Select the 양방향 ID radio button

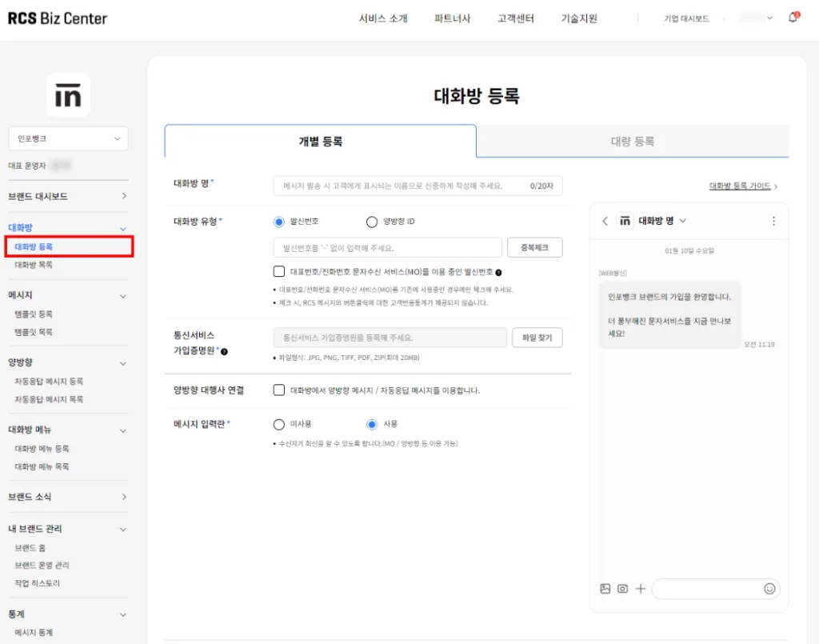(x=372, y=222)
